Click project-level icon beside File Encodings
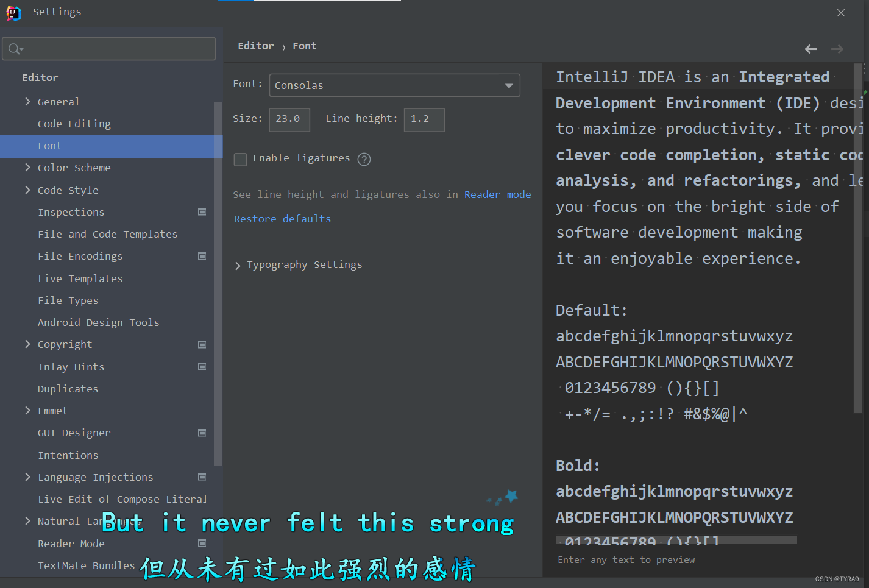The height and width of the screenshot is (588, 869). pos(202,256)
